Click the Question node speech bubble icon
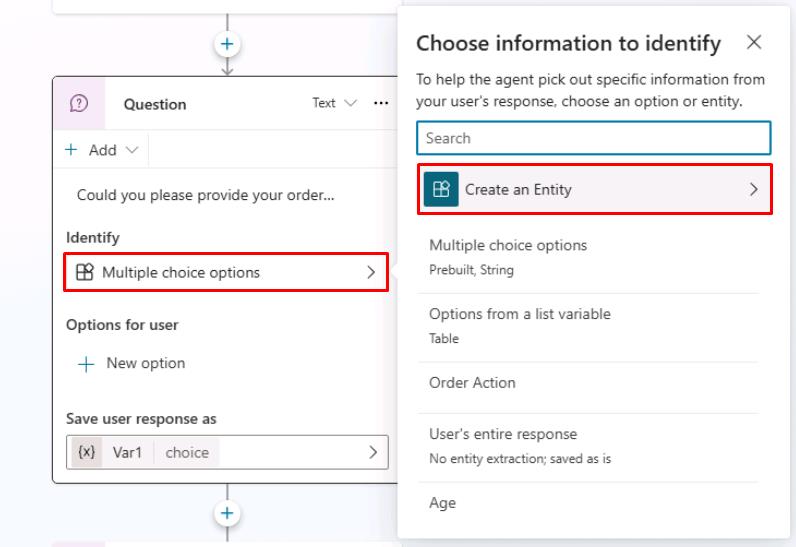This screenshot has width=796, height=547. pyautogui.click(x=79, y=104)
